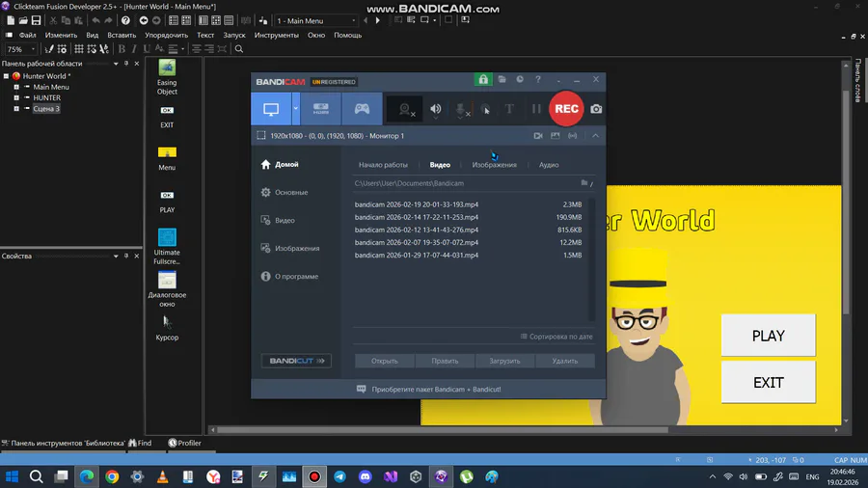Open the Файл menu
The image size is (868, 488).
[27, 35]
